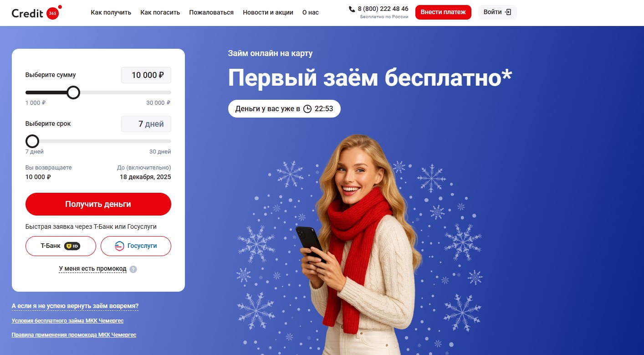Viewport: 644px width, 355px height.
Task: Click the clock icon in the timer badge
Action: pos(307,109)
